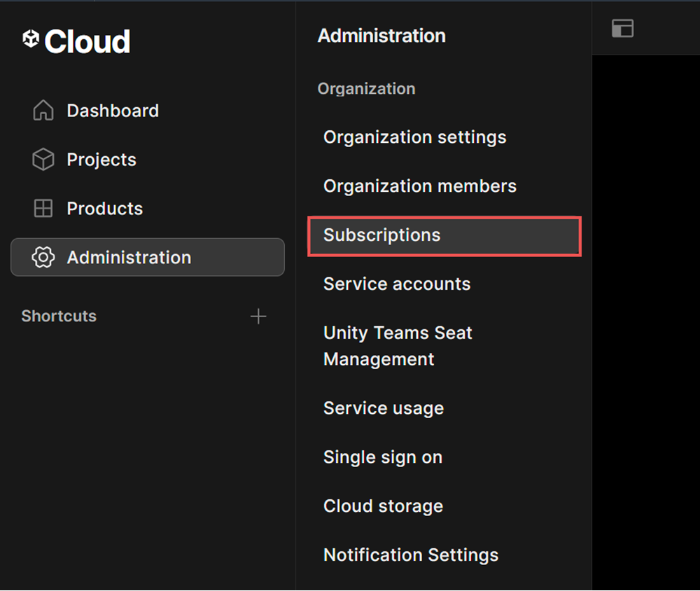The width and height of the screenshot is (700, 591).
Task: Open Cloud storage
Action: click(x=382, y=506)
